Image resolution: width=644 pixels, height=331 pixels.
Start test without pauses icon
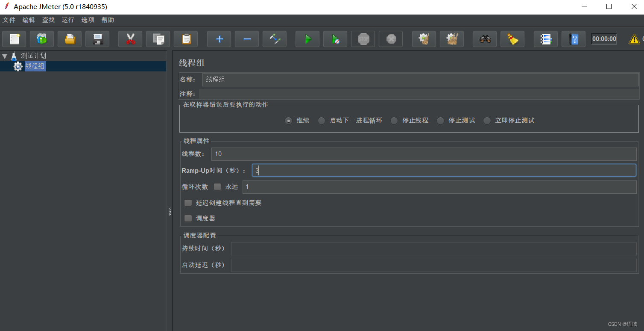335,39
